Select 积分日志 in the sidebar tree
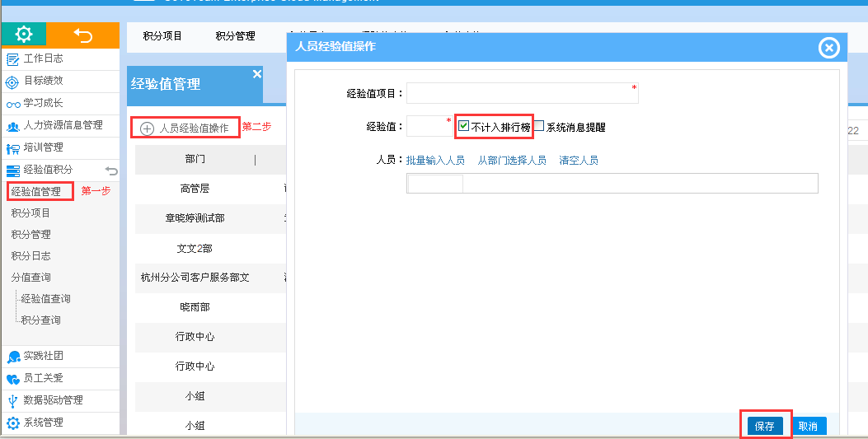Screen dimensions: 868x439 click(x=31, y=256)
